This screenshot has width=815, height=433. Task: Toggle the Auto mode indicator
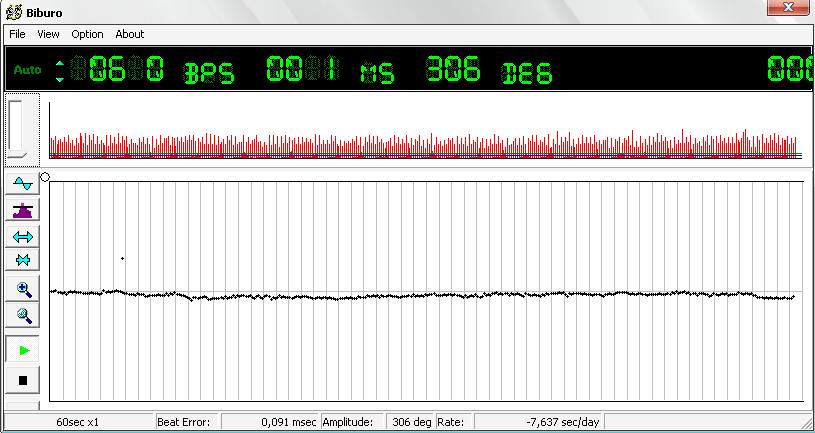[27, 71]
